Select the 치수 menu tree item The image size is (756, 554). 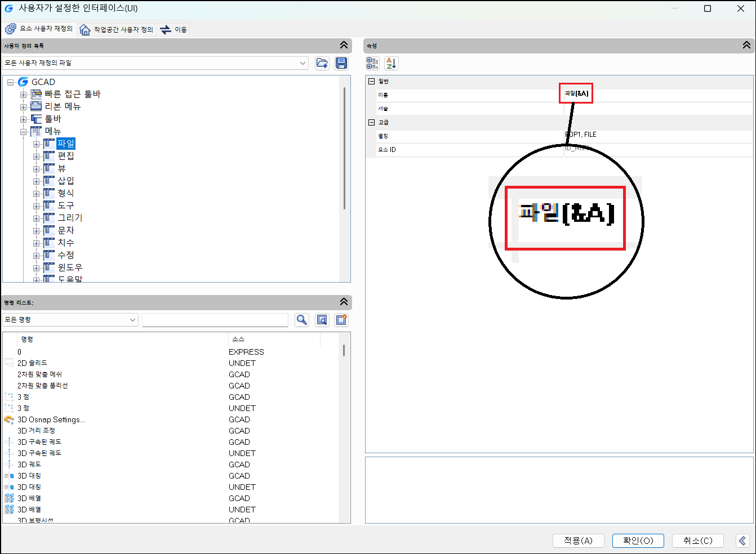pyautogui.click(x=66, y=243)
